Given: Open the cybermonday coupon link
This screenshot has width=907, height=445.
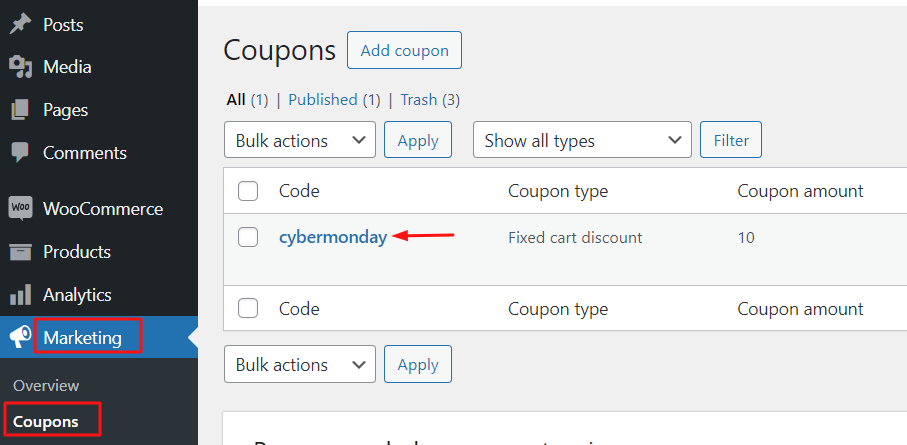Looking at the screenshot, I should (x=333, y=238).
